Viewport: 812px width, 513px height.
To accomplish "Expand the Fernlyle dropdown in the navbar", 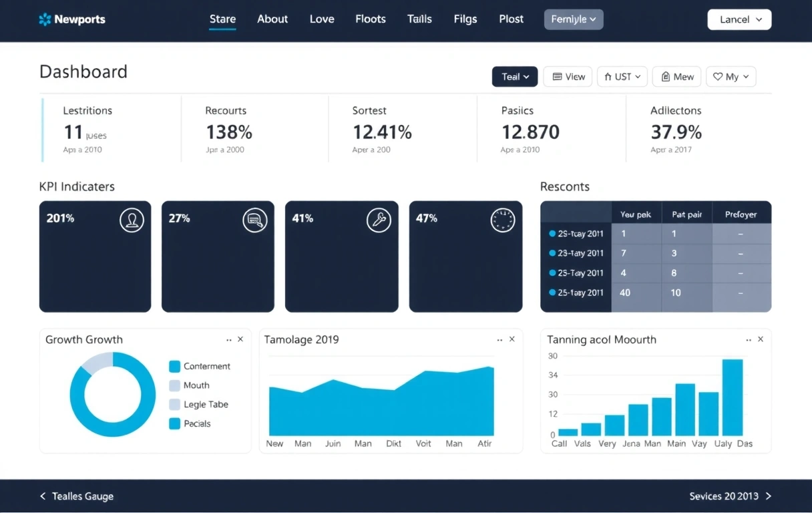I will pyautogui.click(x=573, y=19).
